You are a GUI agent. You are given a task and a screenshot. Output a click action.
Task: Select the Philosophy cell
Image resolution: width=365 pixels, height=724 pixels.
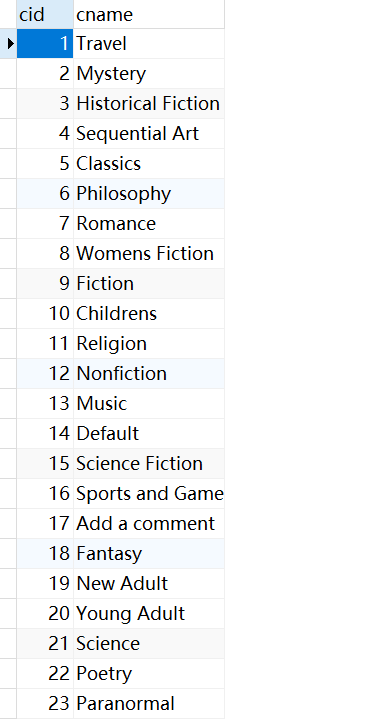(149, 194)
